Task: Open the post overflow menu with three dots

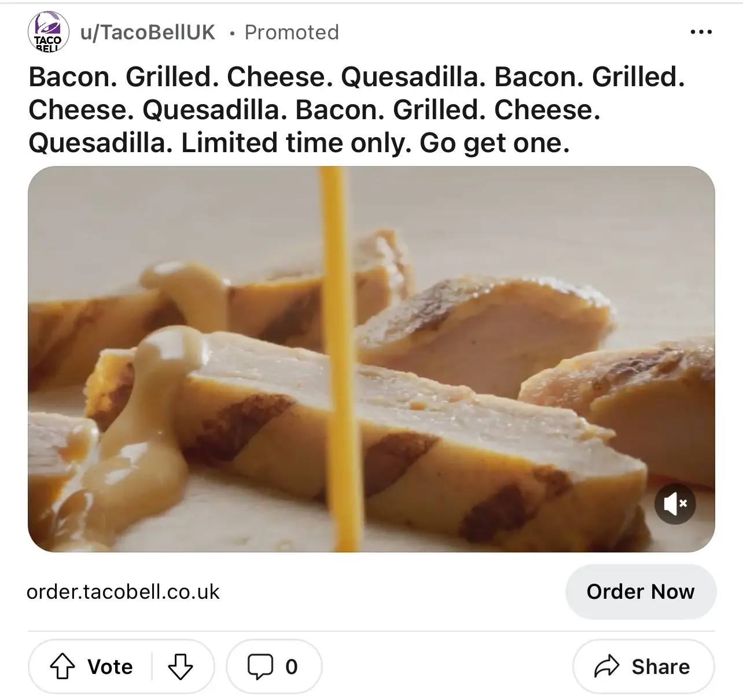Action: click(701, 32)
